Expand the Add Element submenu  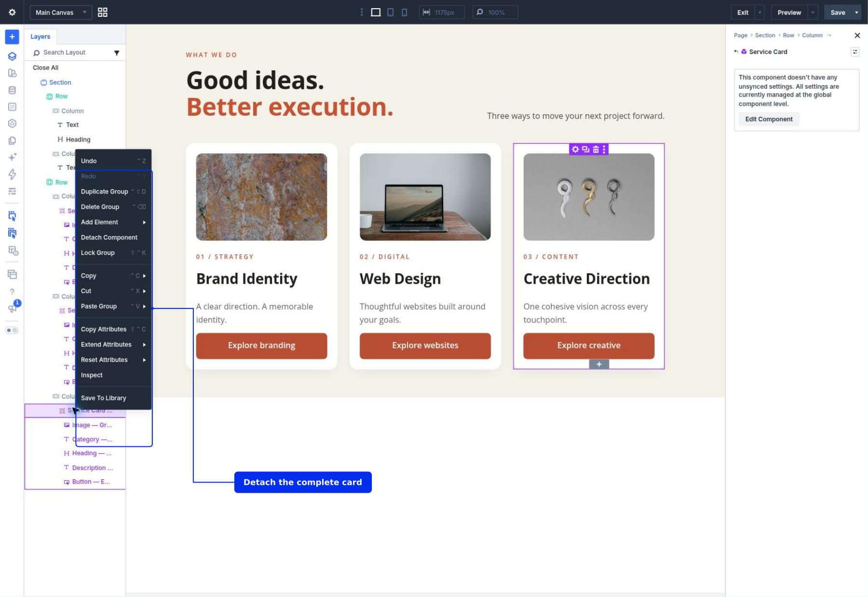tap(113, 222)
